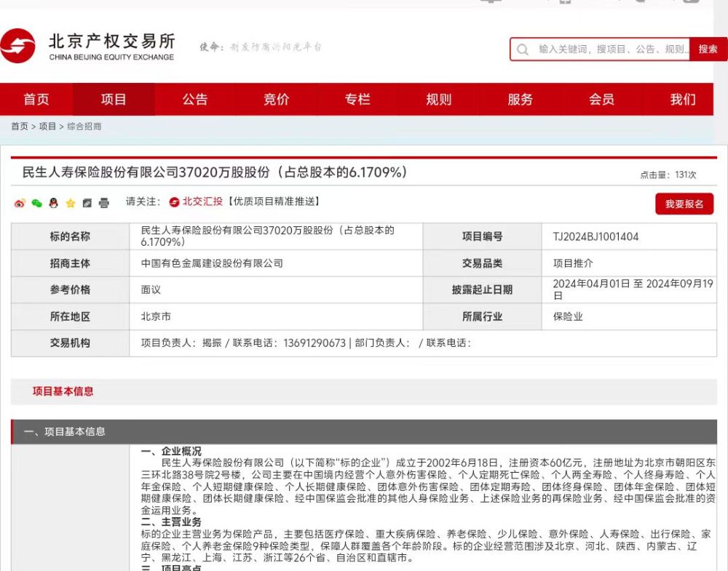Open the 公告 navigation menu item
This screenshot has height=571, width=728.
(x=195, y=99)
